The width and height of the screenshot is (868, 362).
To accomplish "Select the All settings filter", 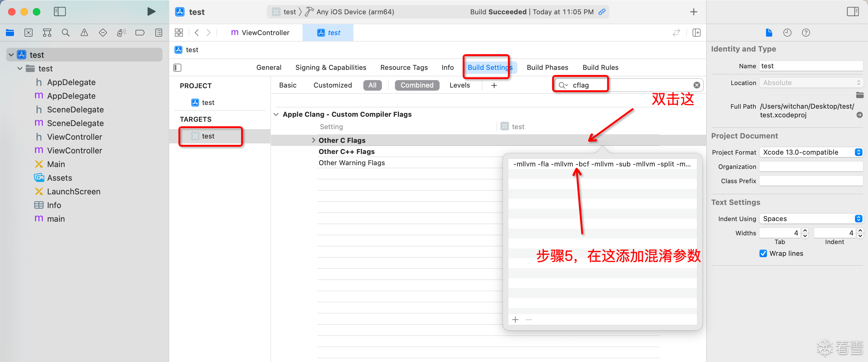I will point(372,85).
